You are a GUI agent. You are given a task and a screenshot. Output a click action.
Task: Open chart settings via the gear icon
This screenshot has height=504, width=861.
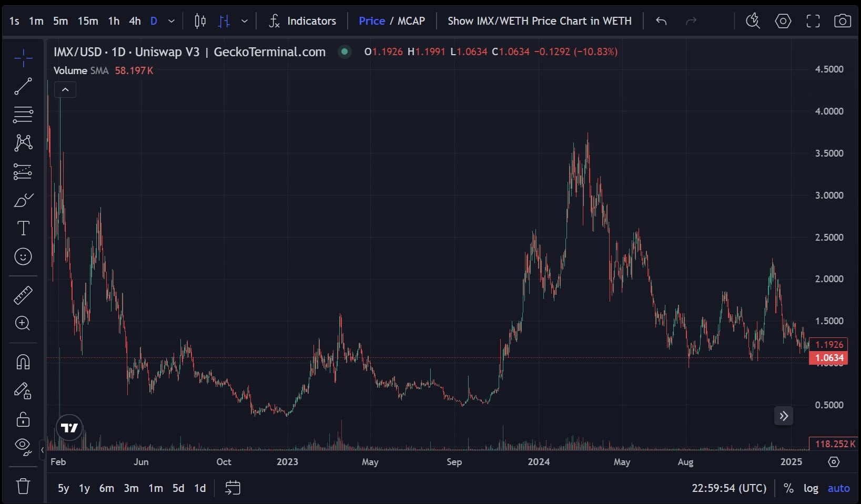pos(783,21)
